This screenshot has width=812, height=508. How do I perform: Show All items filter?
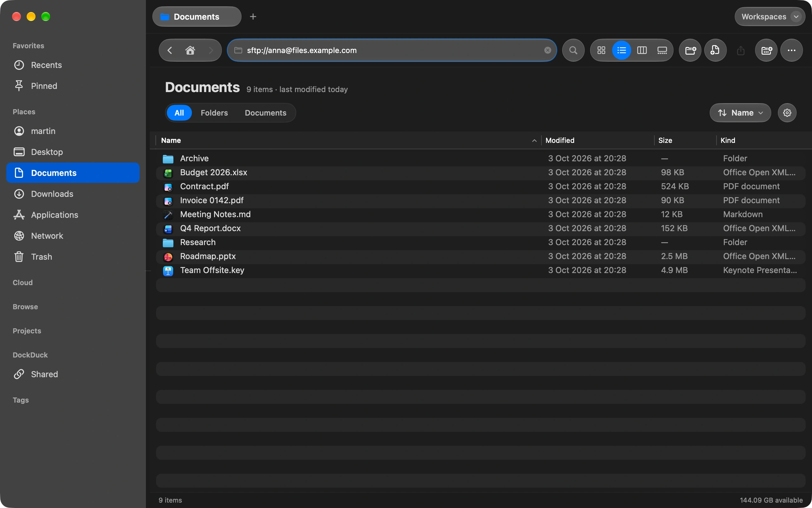pyautogui.click(x=179, y=113)
